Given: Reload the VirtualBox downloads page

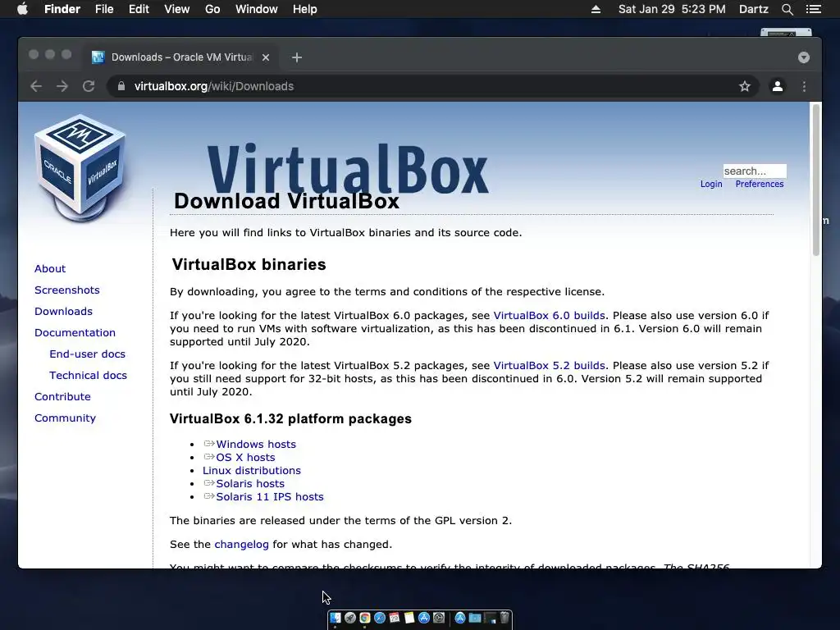Looking at the screenshot, I should (89, 86).
